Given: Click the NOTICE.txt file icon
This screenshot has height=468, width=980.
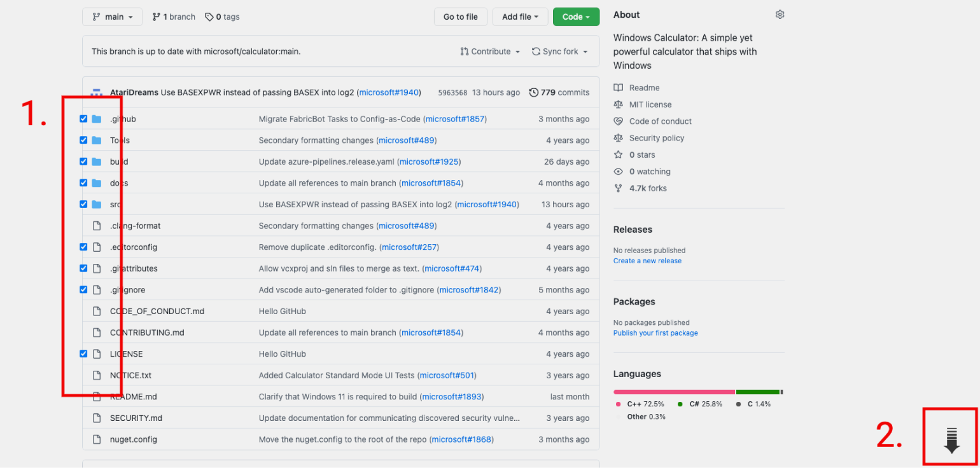Looking at the screenshot, I should click(97, 375).
